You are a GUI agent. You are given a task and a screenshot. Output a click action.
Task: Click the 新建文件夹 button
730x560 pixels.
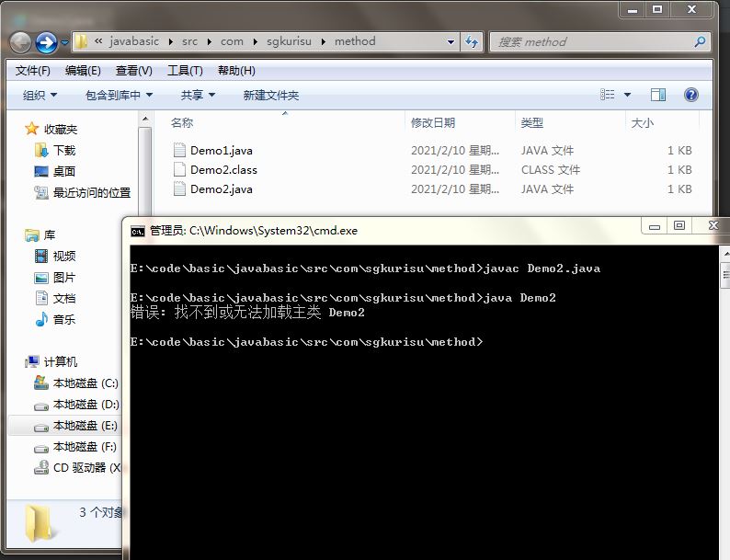click(x=271, y=96)
